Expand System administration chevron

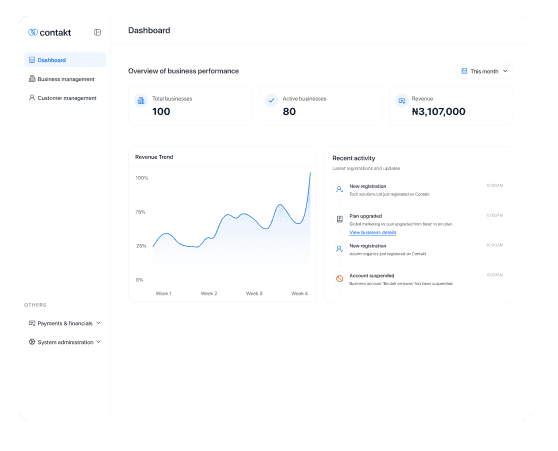pyautogui.click(x=99, y=342)
